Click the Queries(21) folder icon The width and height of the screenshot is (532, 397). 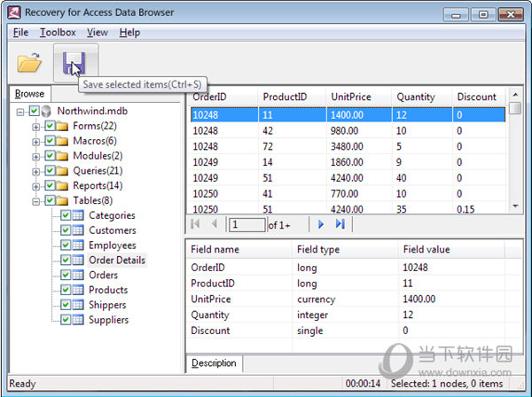(x=62, y=171)
